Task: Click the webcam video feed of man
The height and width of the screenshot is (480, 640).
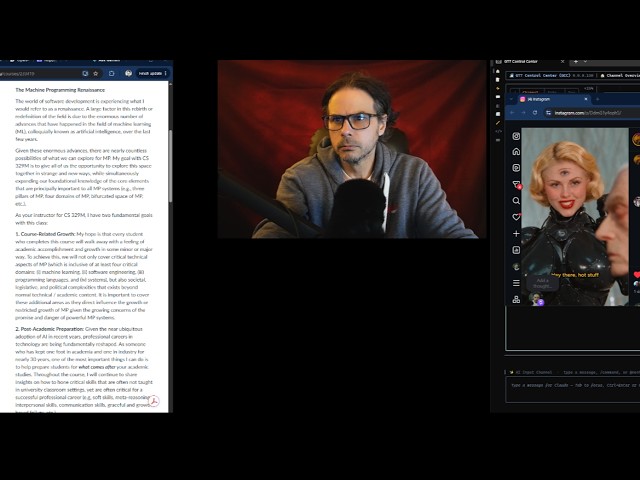Action: pos(352,149)
